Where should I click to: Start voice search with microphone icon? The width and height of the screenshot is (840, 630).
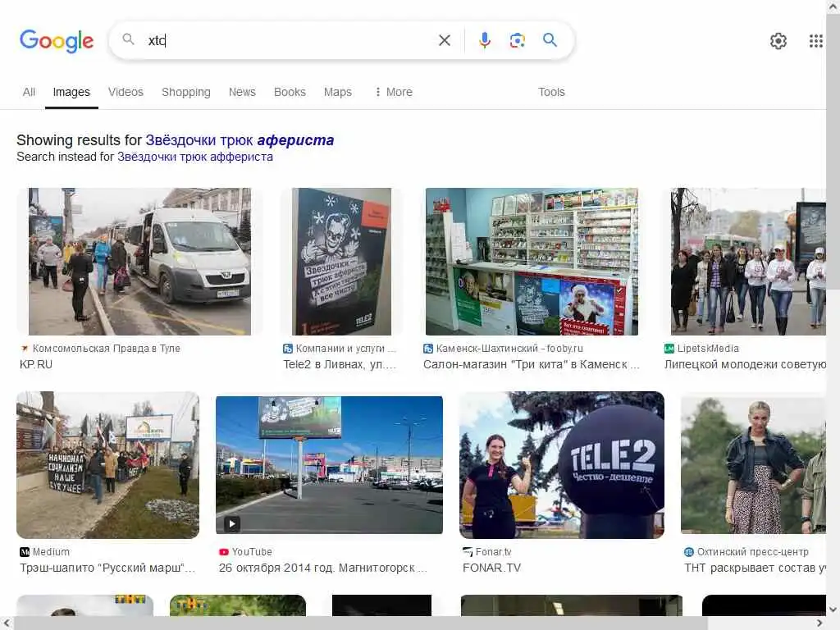pyautogui.click(x=484, y=40)
